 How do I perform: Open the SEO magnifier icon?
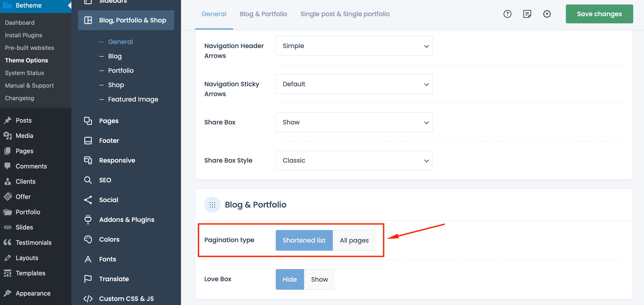[x=88, y=180]
